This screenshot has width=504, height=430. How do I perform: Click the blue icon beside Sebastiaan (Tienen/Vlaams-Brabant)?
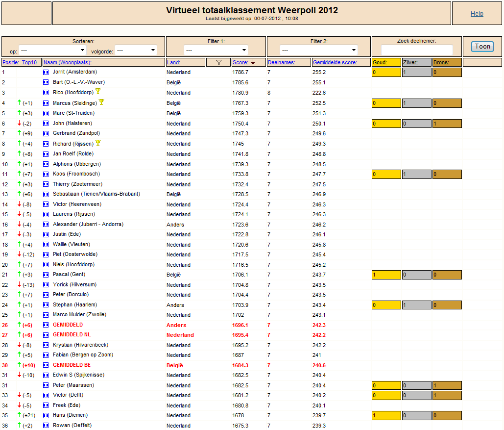coord(46,194)
